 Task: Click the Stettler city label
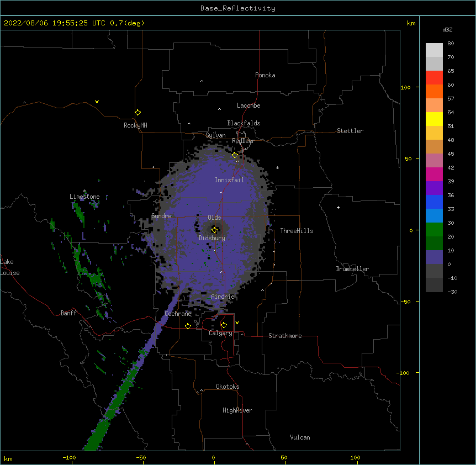[350, 131]
